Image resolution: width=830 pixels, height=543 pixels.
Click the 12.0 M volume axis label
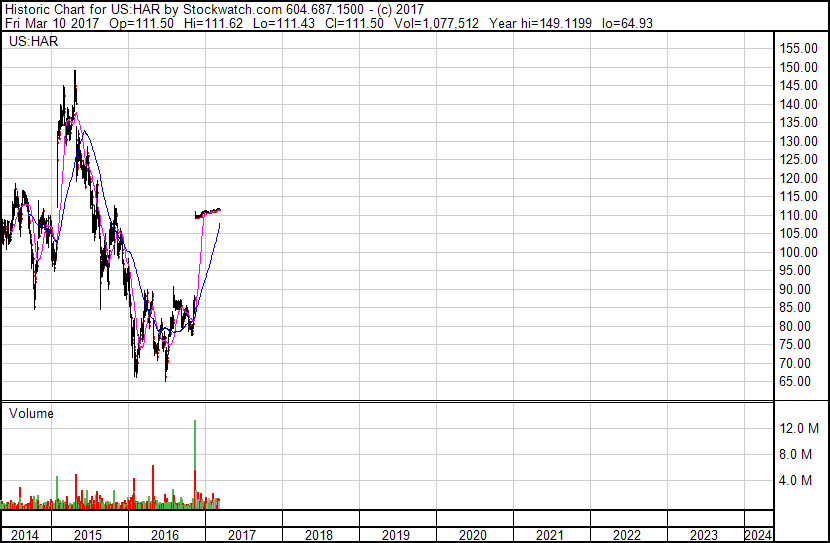[x=799, y=428]
